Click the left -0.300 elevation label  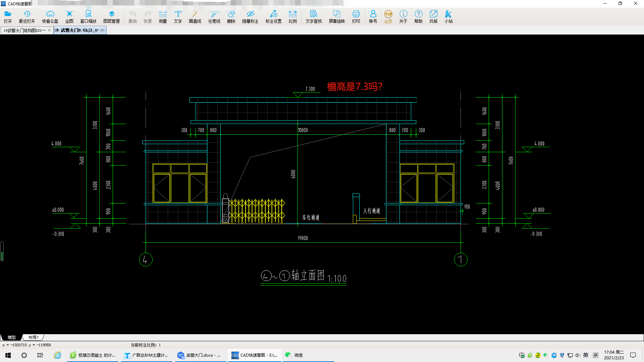58,234
